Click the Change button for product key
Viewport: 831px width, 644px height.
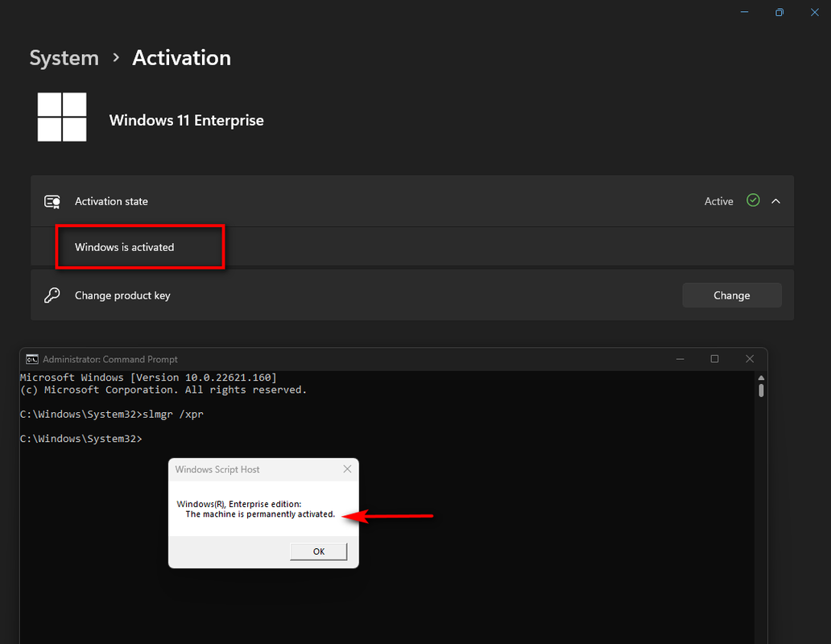click(732, 295)
